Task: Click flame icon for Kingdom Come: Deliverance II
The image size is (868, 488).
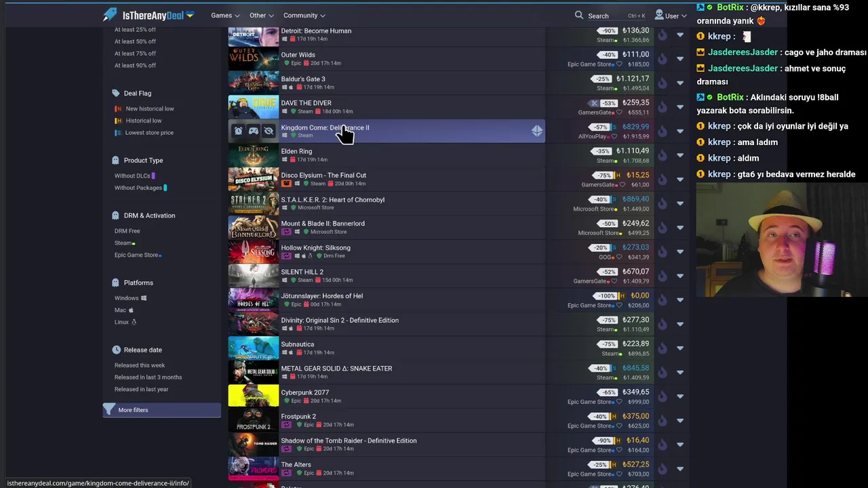Action: 662,131
